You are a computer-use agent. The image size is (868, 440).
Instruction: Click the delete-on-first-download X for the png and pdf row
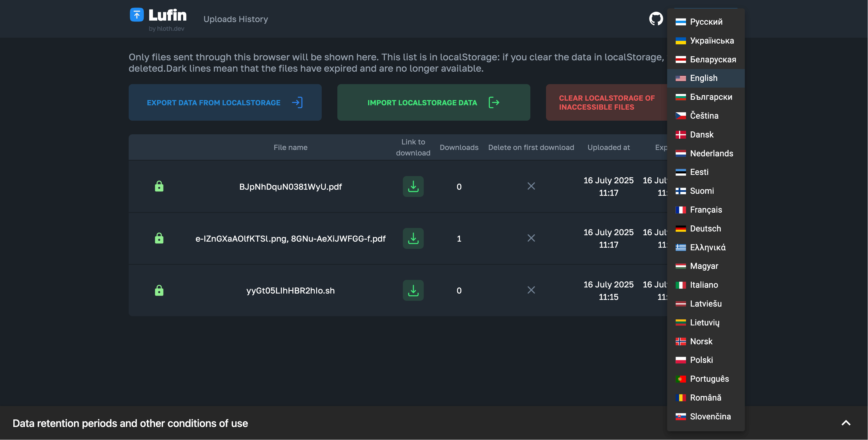point(531,238)
